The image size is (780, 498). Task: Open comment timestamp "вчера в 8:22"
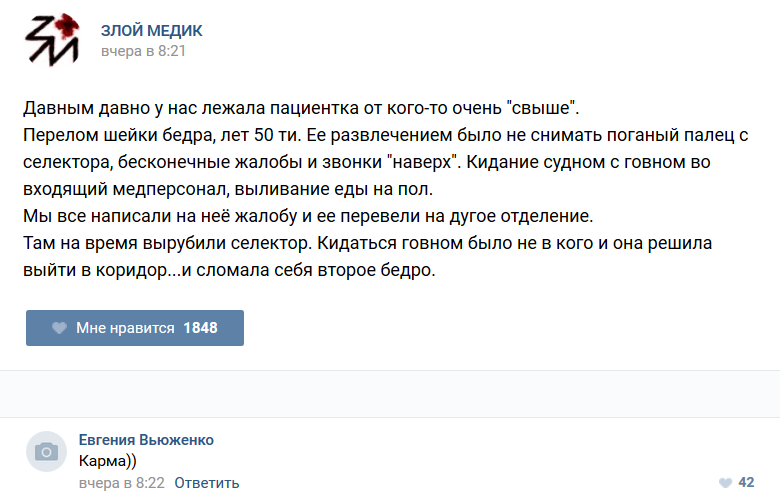[x=121, y=483]
